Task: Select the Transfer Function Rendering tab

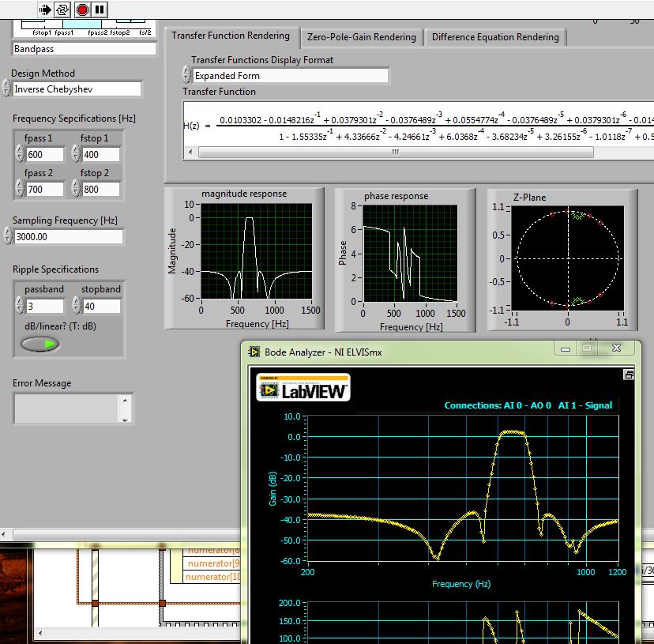Action: coord(231,36)
